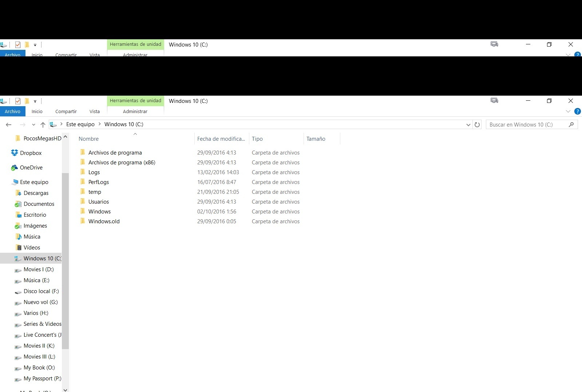Click the Herramientas de unidad contextual tab
The width and height of the screenshot is (582, 392).
(x=135, y=101)
